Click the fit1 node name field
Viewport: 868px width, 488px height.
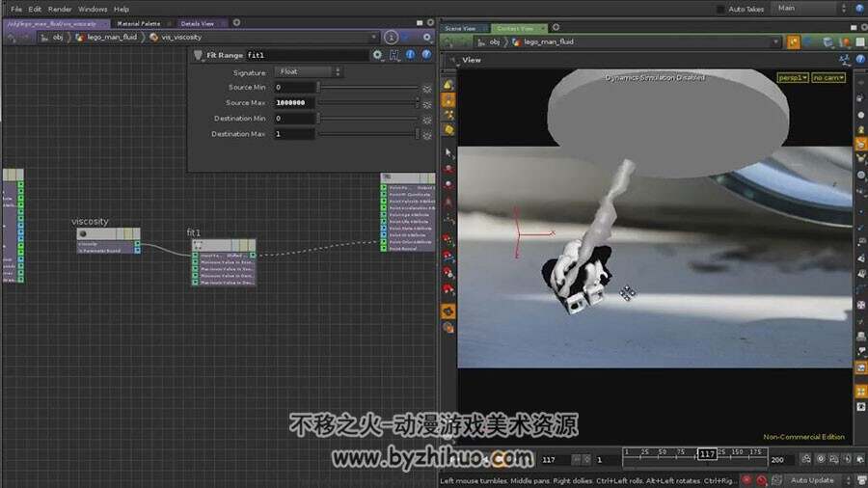click(308, 55)
